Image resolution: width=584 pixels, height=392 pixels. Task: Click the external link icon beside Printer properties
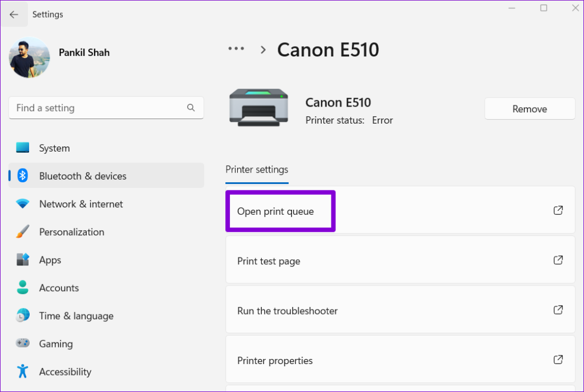click(558, 360)
